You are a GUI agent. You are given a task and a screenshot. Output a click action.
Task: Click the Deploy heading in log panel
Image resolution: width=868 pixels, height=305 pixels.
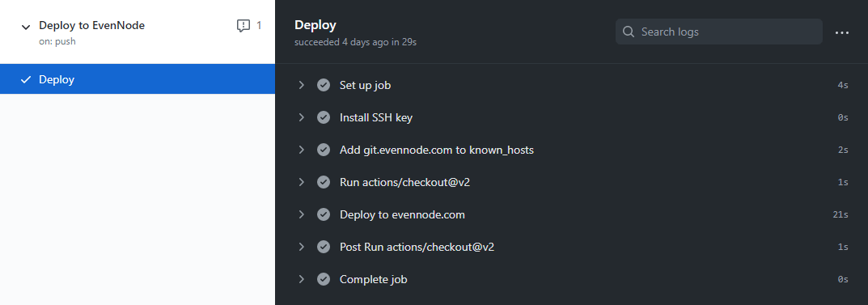point(315,25)
